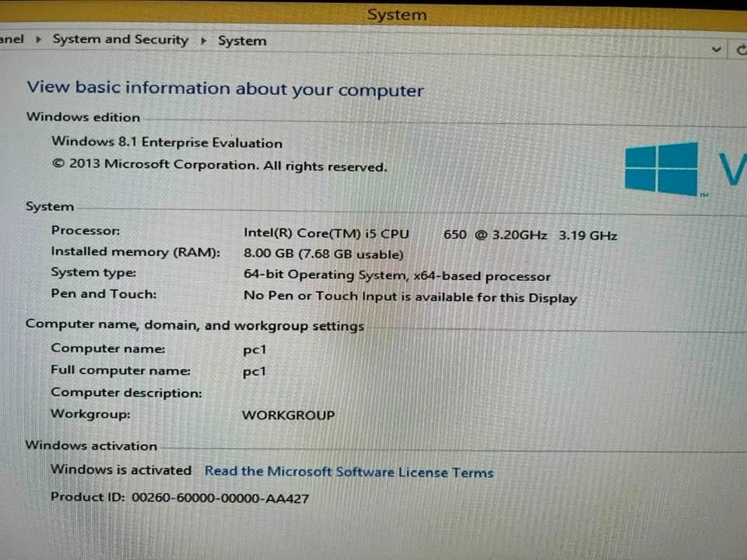The image size is (747, 560).
Task: Select the yellow System title bar icon area
Action: (397, 14)
